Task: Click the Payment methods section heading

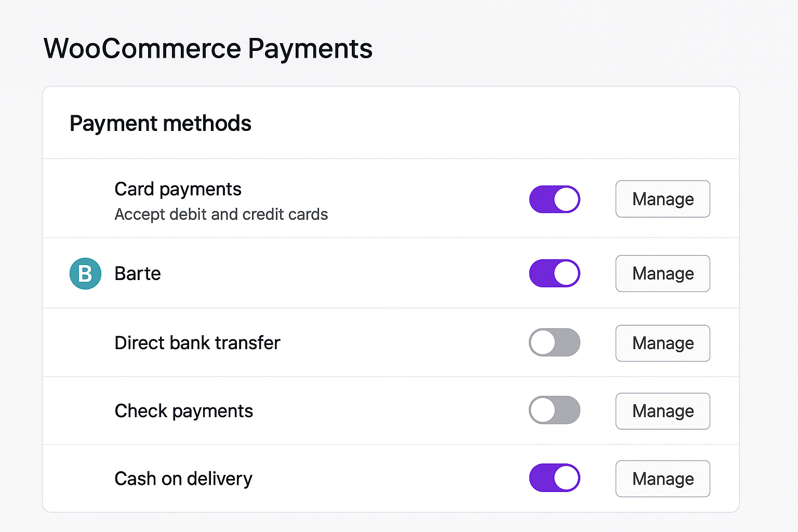Action: pyautogui.click(x=160, y=124)
